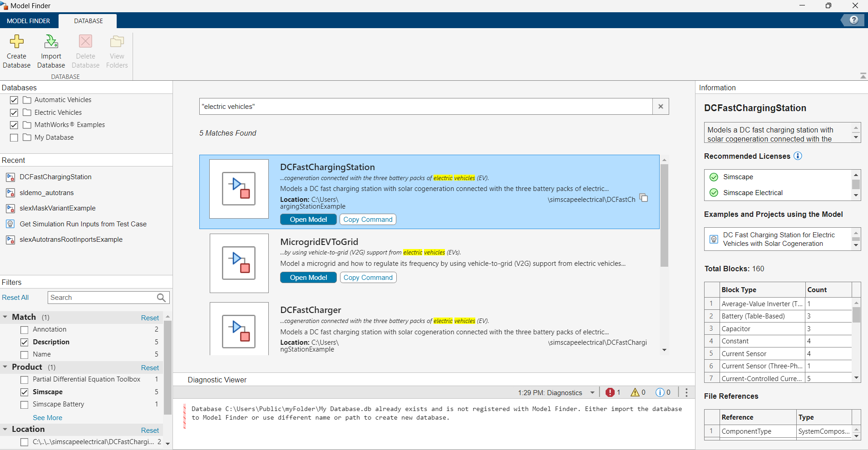The height and width of the screenshot is (450, 868).
Task: Switch to the MODEL FINDER tab
Action: click(28, 21)
